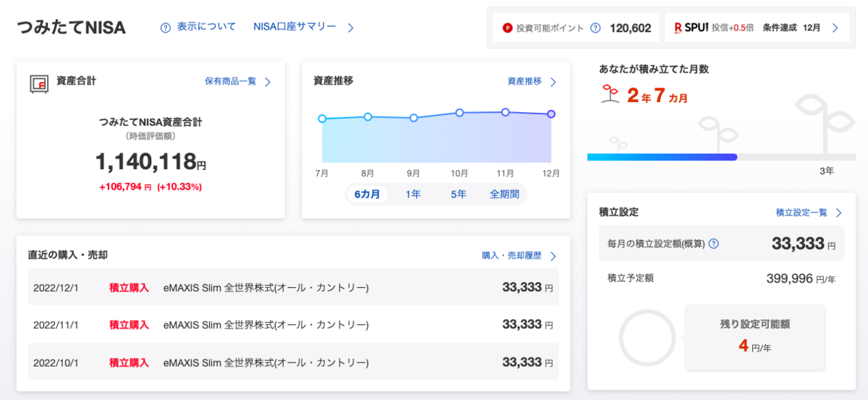Click the あなたが積み立てた月数 heading
Viewport: 868px width, 400px height.
click(x=654, y=69)
